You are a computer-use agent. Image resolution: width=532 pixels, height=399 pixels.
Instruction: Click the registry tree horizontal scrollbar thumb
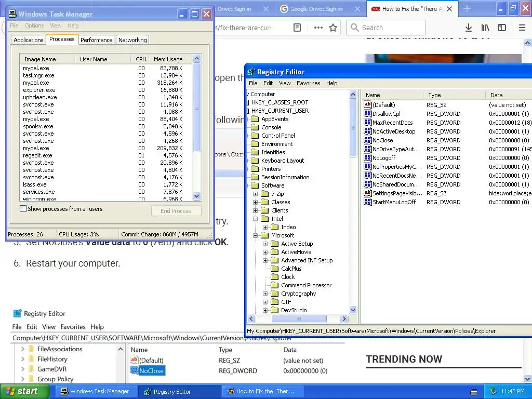pyautogui.click(x=299, y=318)
